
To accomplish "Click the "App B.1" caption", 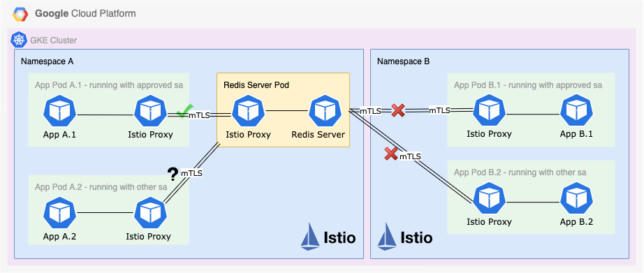I will tap(577, 134).
